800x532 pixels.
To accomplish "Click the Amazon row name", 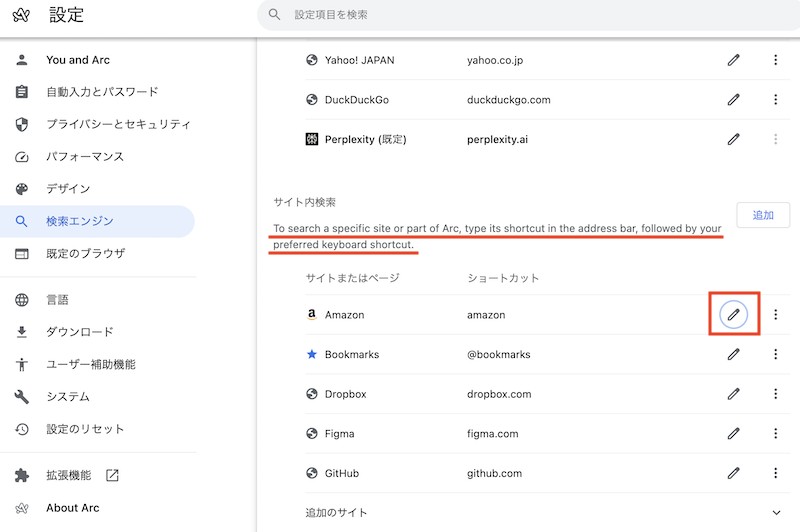I will click(x=344, y=315).
